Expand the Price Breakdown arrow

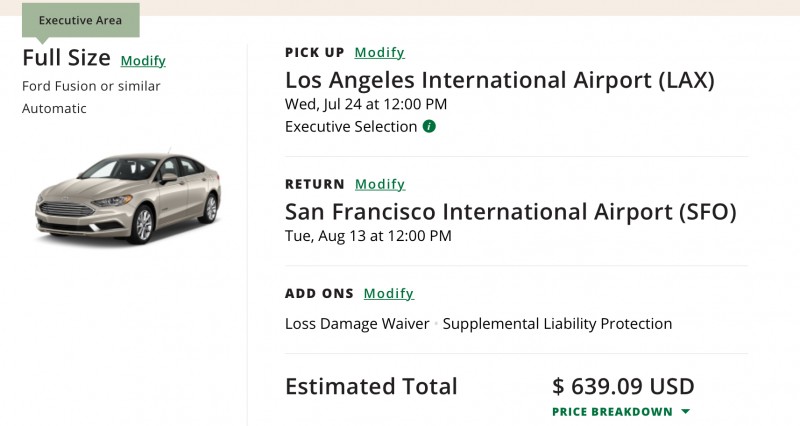[x=685, y=412]
